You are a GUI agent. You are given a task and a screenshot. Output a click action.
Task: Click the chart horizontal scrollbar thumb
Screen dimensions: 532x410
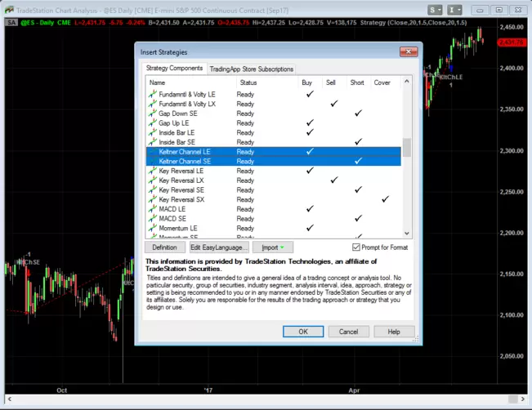click(x=513, y=399)
